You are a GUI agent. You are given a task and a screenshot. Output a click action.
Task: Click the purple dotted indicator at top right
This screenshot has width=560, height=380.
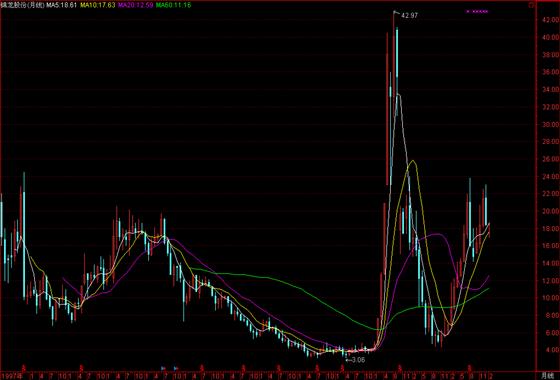[x=477, y=11]
